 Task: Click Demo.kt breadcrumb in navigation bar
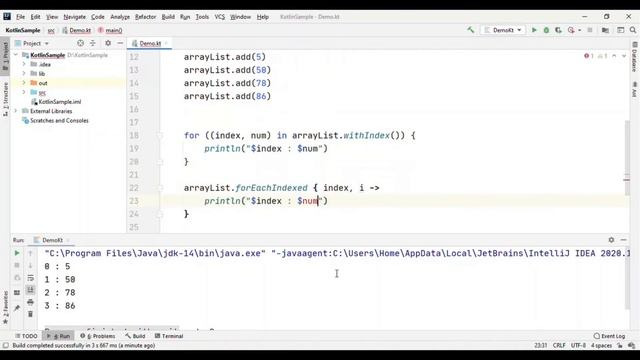click(77, 30)
